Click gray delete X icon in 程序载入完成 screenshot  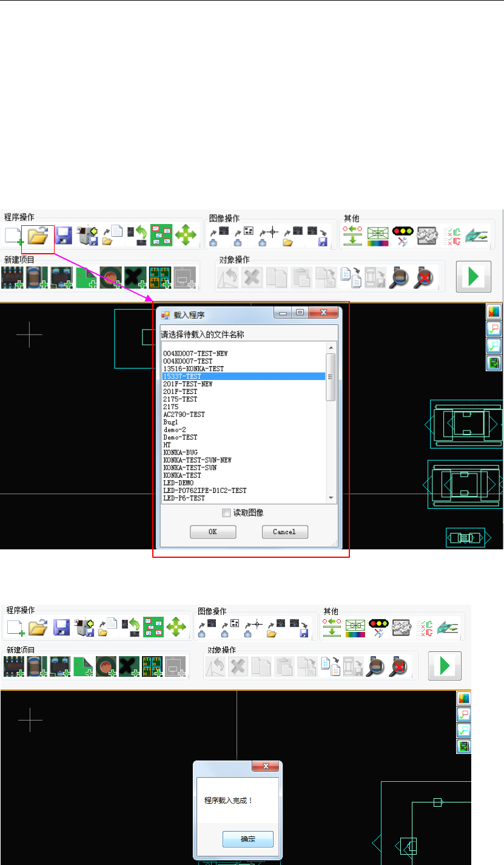click(238, 668)
